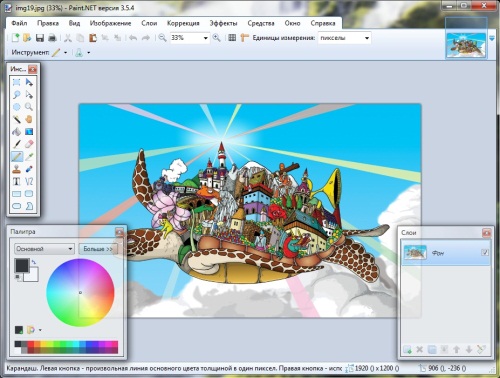This screenshot has width=500, height=378.
Task: Open the Слои menu
Action: point(149,23)
